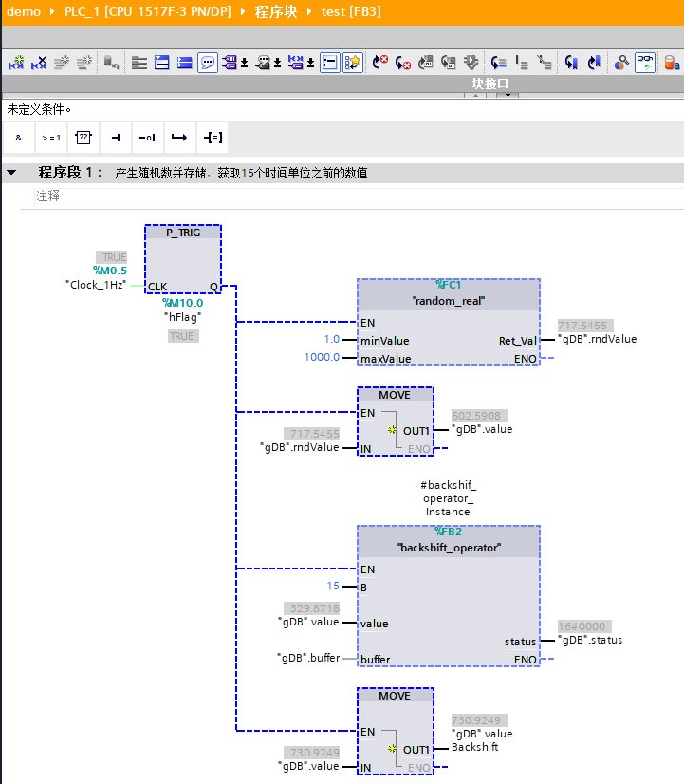Click the solid blue network view icon
Screen dimensions: 684x784
(184, 63)
